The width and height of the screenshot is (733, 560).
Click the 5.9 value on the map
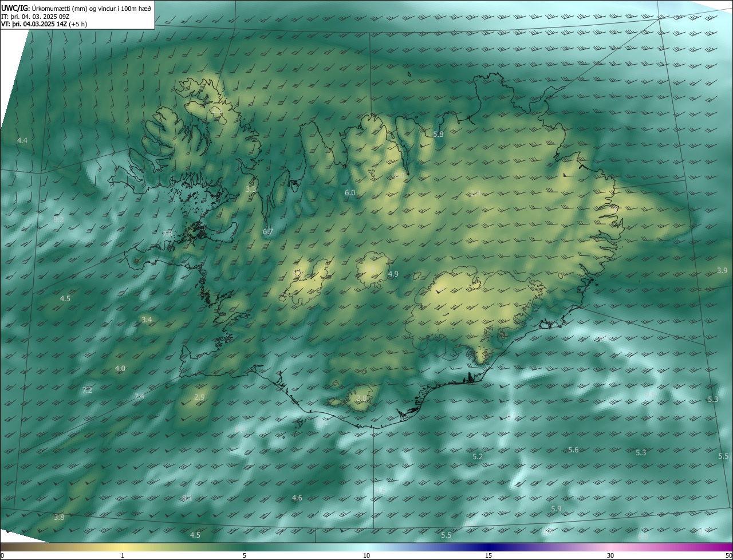point(556,509)
